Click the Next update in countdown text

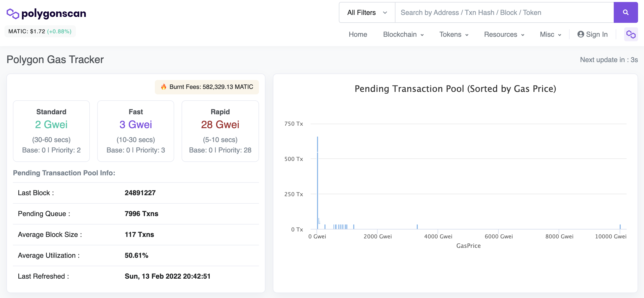point(609,60)
